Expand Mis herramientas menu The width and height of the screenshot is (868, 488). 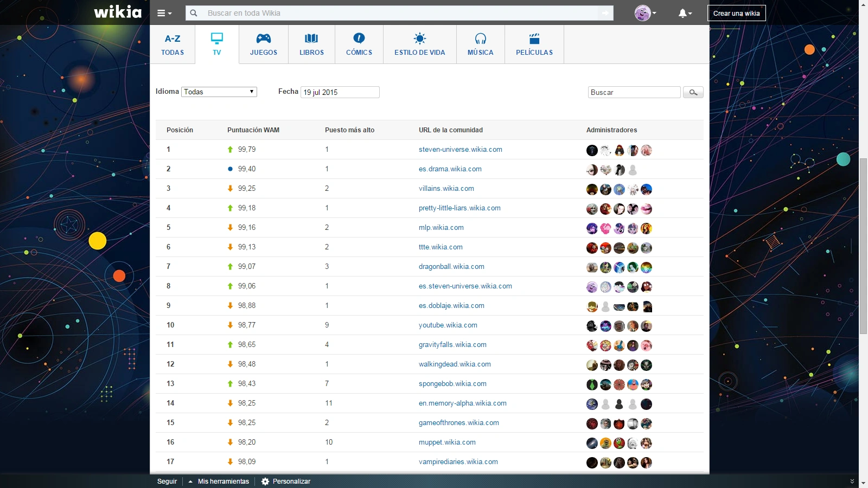(x=219, y=481)
